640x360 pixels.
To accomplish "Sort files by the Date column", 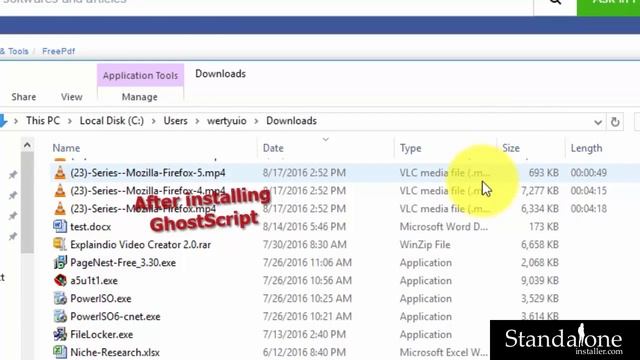I will tap(273, 148).
